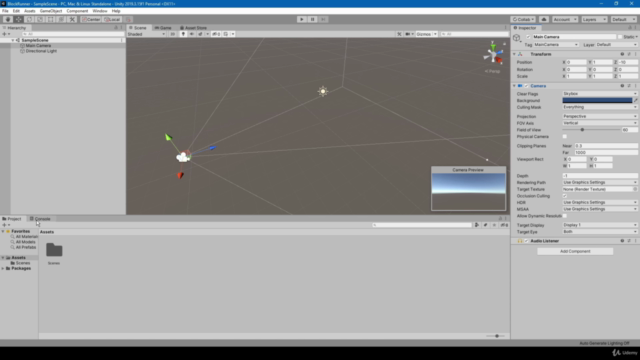
Task: Toggle scene lighting bulb icon
Action: tap(183, 34)
